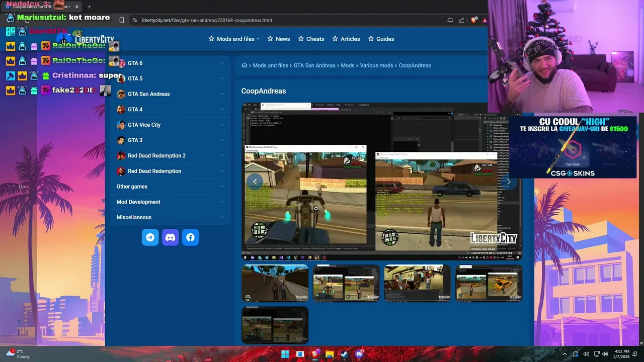Click the GTA Vice City character icon
This screenshot has width=644, height=362.
point(121,125)
